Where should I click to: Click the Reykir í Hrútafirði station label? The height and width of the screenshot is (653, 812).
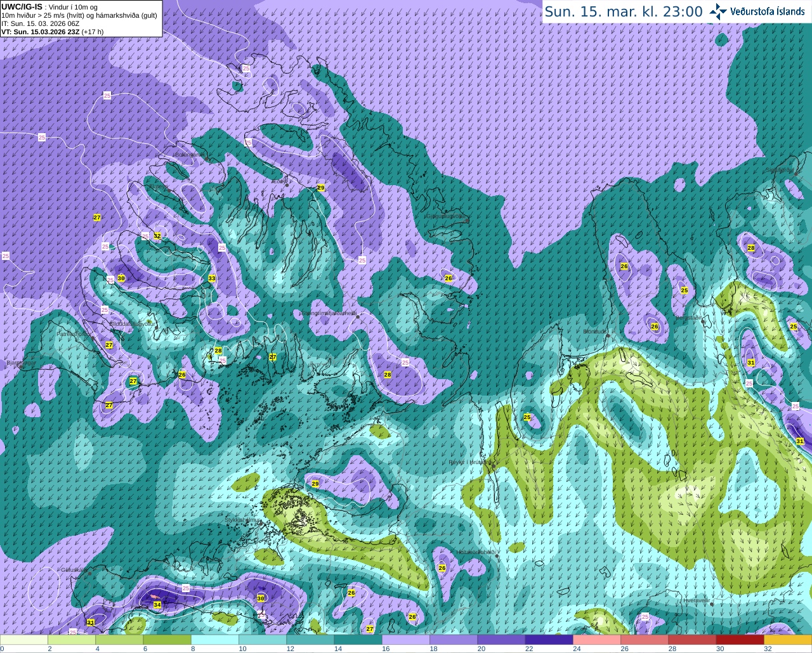pyautogui.click(x=471, y=462)
